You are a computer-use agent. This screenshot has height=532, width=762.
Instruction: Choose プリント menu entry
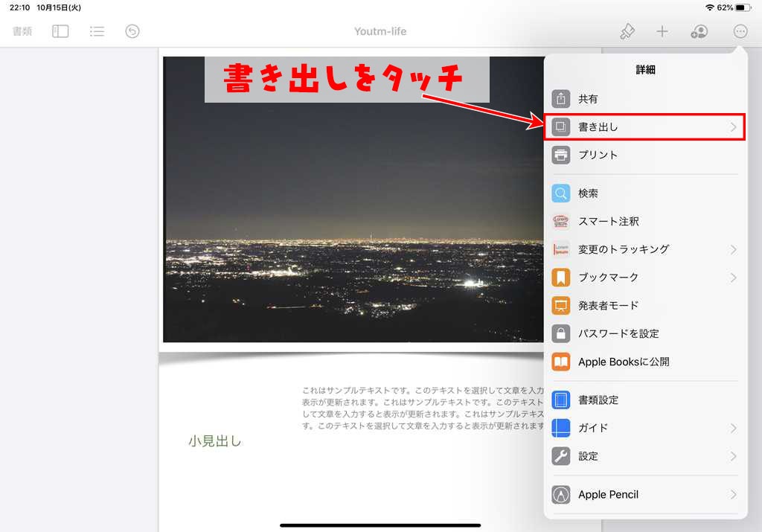point(645,155)
